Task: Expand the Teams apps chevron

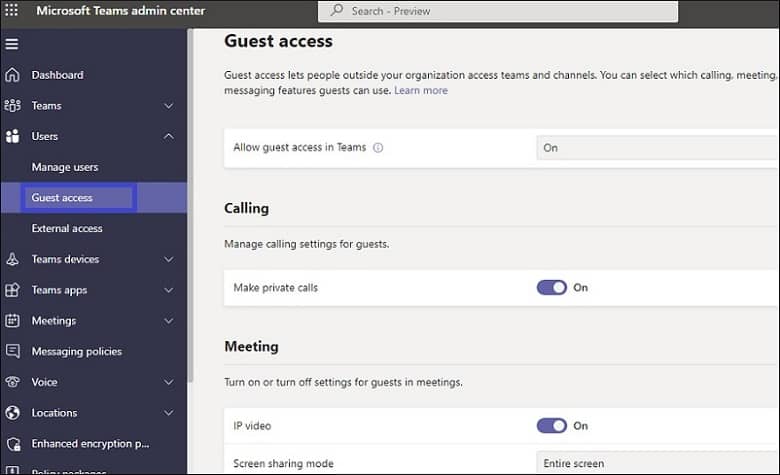Action: tap(169, 290)
